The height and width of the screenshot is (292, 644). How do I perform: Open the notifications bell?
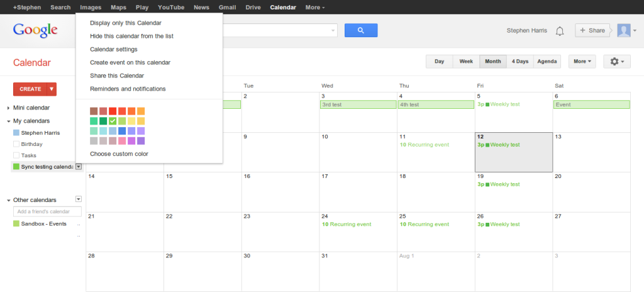pyautogui.click(x=560, y=31)
